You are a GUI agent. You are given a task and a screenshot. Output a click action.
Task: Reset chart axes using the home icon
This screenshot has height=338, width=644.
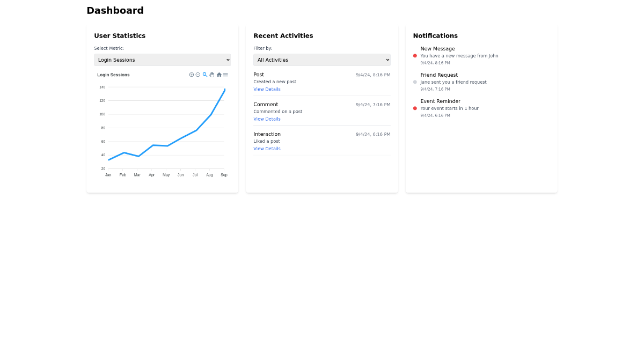tap(219, 75)
